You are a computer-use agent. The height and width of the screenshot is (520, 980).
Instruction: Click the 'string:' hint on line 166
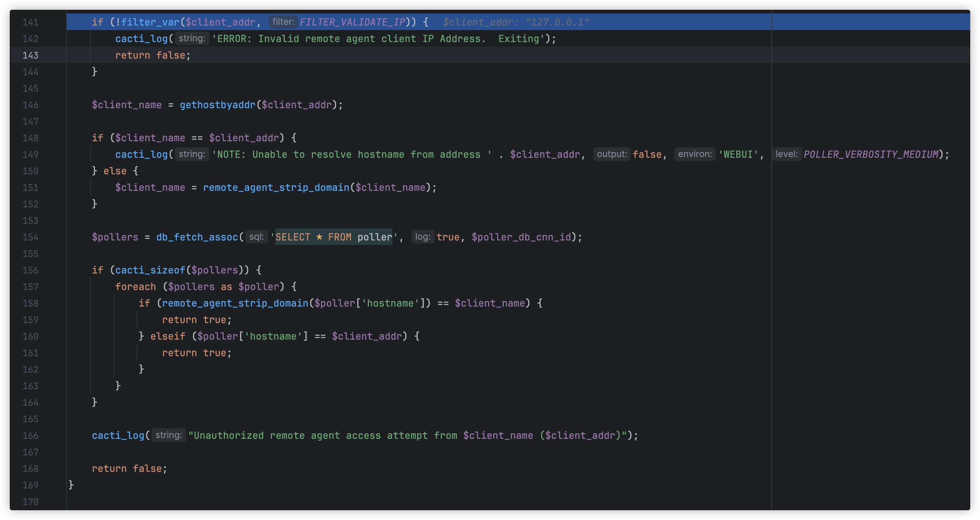(x=169, y=435)
